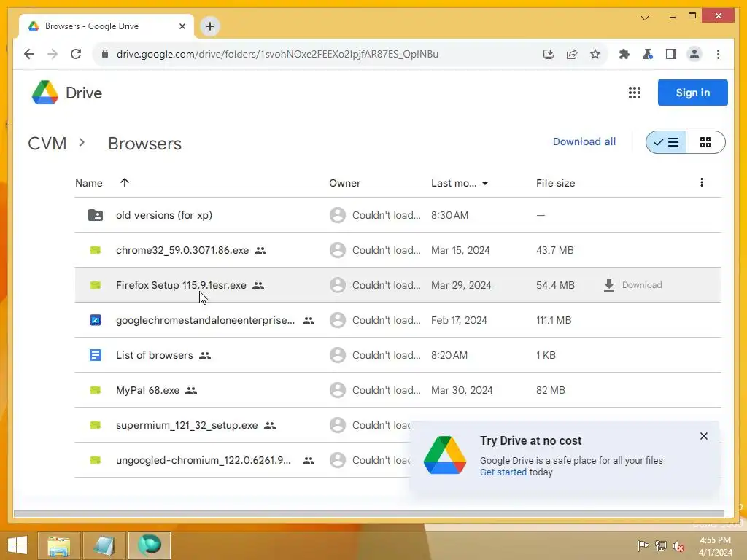This screenshot has width=747, height=560.
Task: Select the ungoogled-chromium_122.0.6261.9 file
Action: coord(203,461)
